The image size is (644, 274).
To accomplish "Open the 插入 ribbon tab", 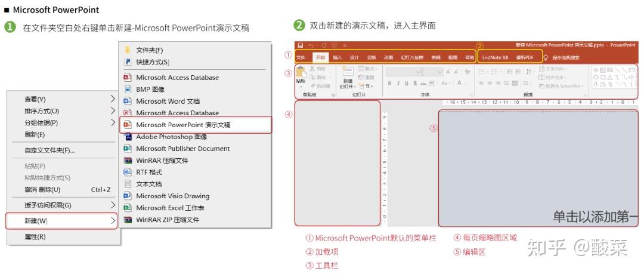I will (337, 57).
